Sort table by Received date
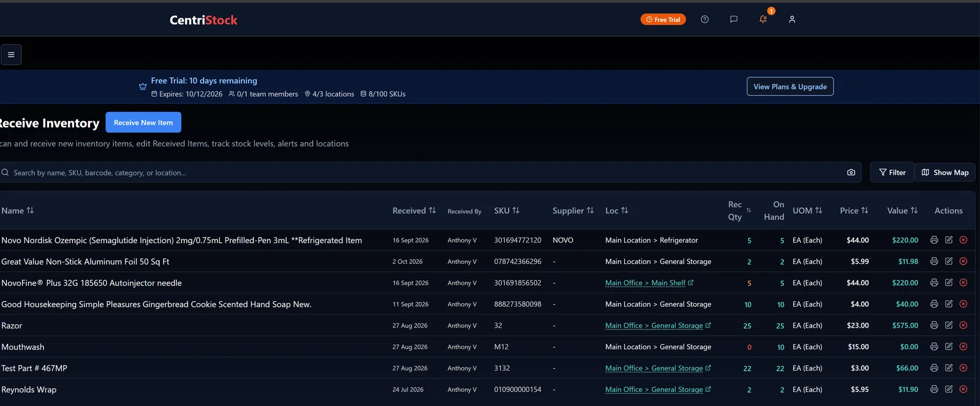This screenshot has height=406, width=980. [x=414, y=211]
